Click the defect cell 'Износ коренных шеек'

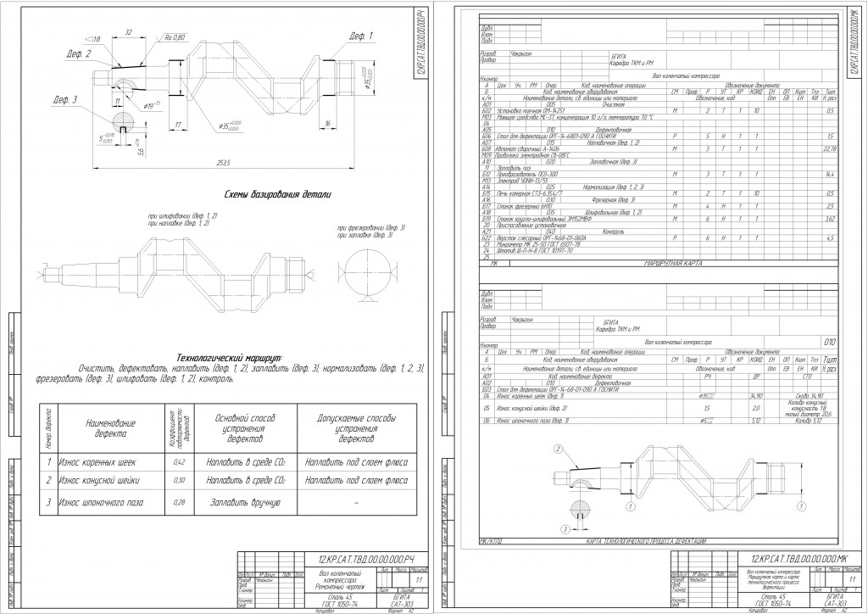tap(97, 462)
